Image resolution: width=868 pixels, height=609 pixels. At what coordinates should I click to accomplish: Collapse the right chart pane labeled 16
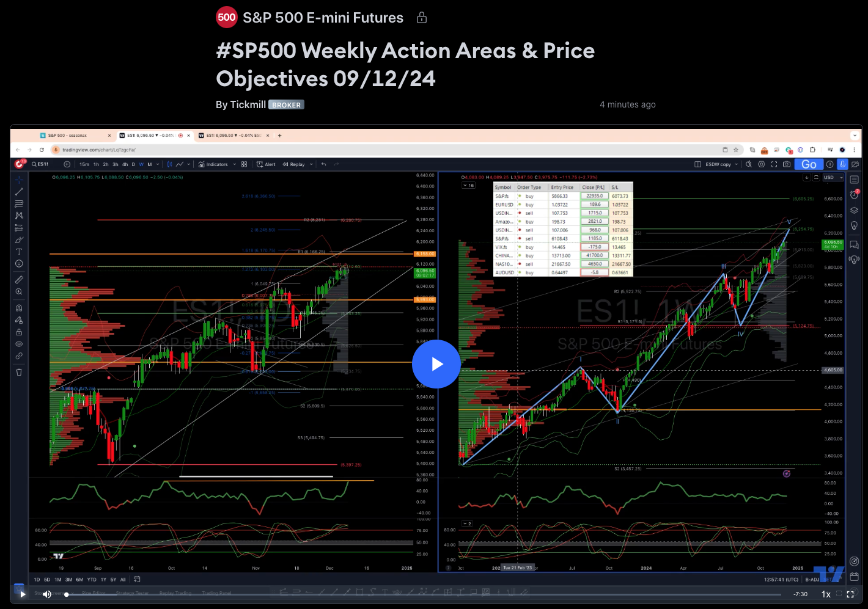(468, 185)
